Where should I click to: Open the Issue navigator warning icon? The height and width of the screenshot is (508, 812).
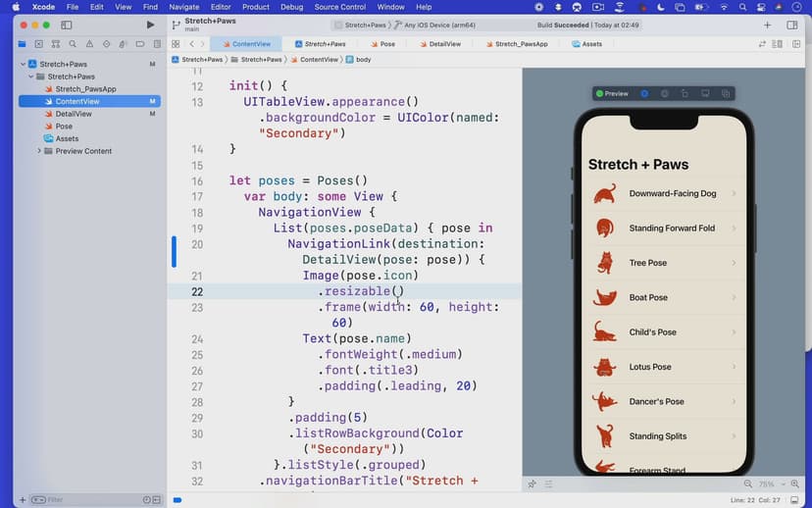point(88,44)
